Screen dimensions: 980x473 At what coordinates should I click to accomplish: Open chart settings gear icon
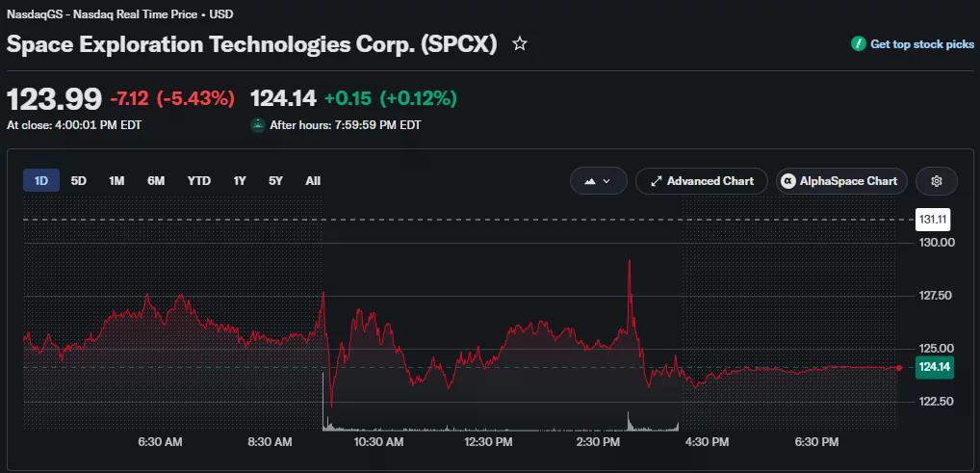(x=937, y=181)
